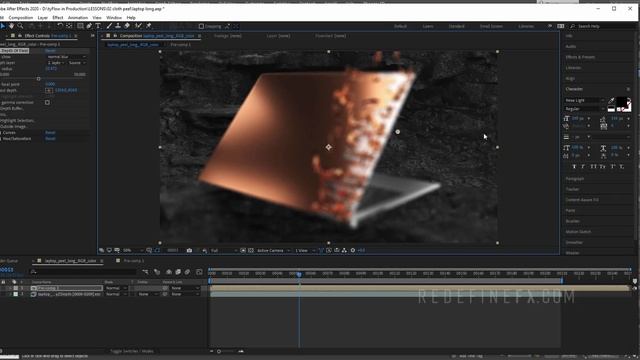Screen dimensions: 640x360
Task: Select the Roto Brush tool
Action: [x=138, y=26]
